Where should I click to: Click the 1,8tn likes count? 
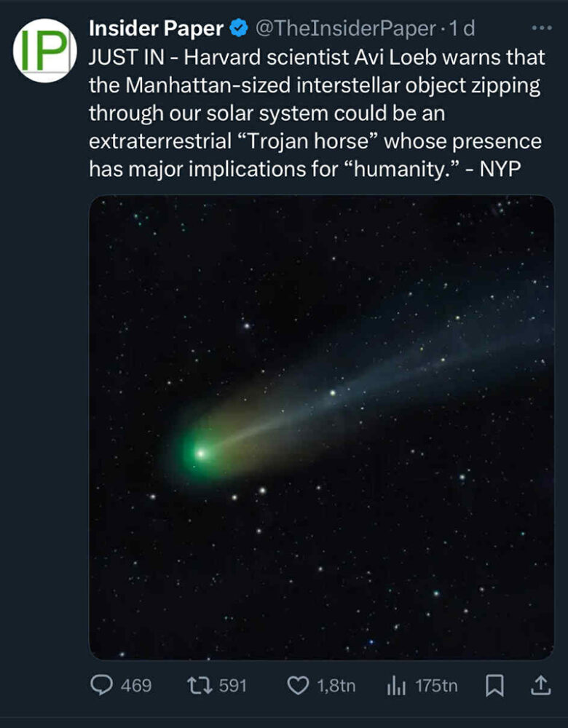336,685
